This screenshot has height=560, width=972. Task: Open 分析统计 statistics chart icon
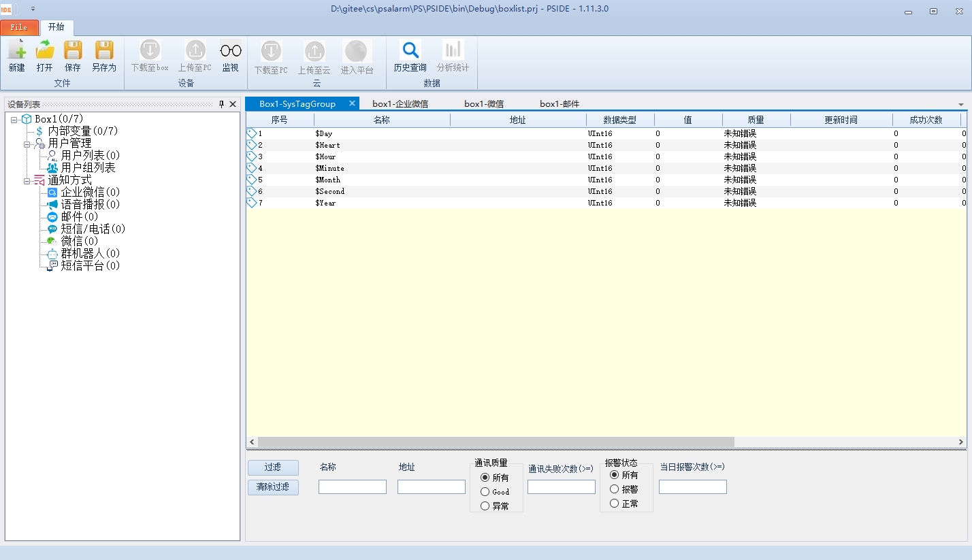coord(453,50)
